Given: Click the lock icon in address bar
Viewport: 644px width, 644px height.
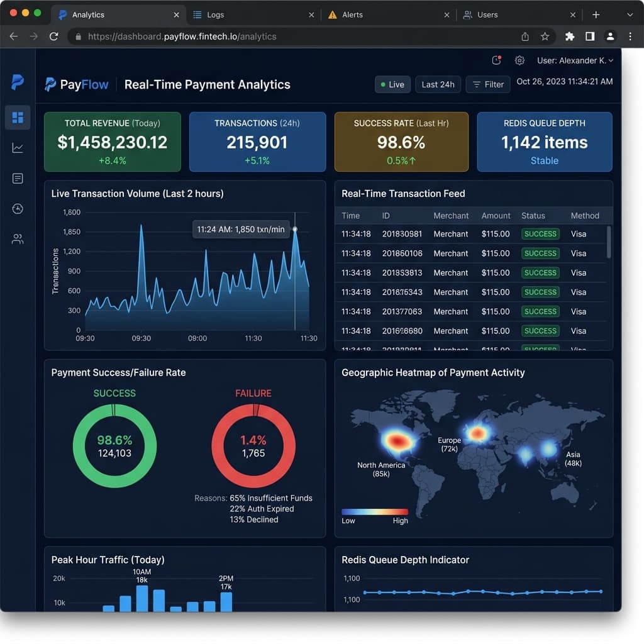Looking at the screenshot, I should pyautogui.click(x=78, y=37).
